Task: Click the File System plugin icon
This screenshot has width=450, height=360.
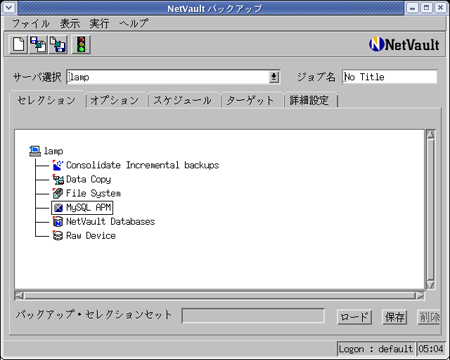Action: pyautogui.click(x=58, y=193)
